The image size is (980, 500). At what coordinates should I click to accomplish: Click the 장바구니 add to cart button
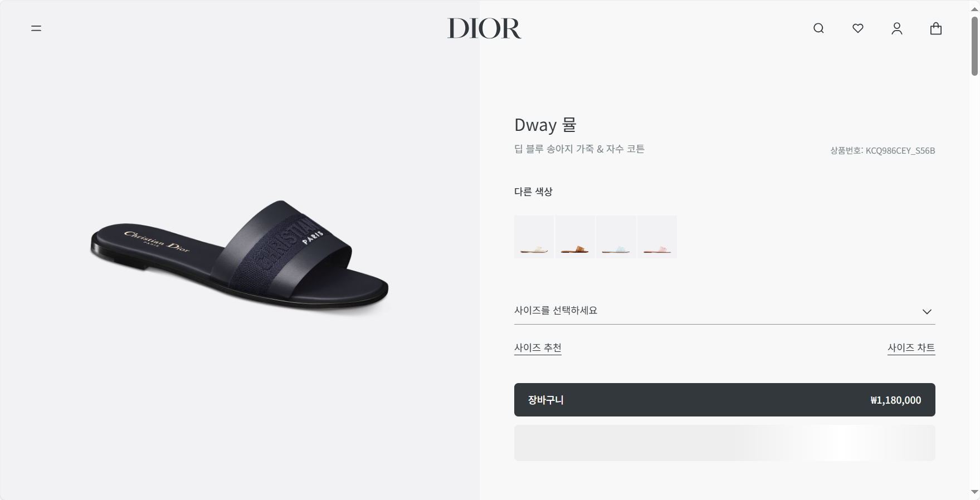pyautogui.click(x=724, y=400)
